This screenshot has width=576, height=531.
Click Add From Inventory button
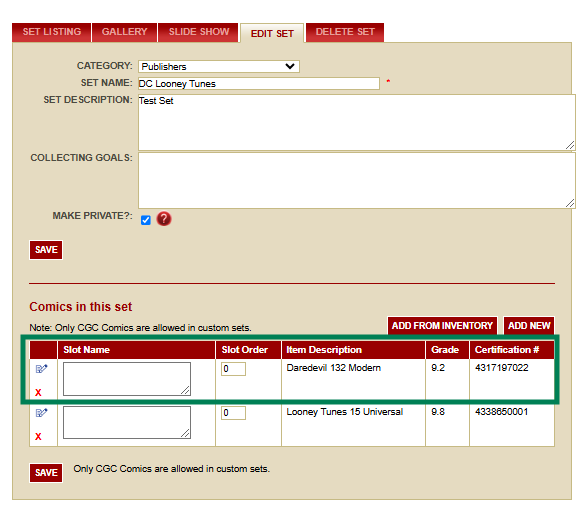pos(442,326)
